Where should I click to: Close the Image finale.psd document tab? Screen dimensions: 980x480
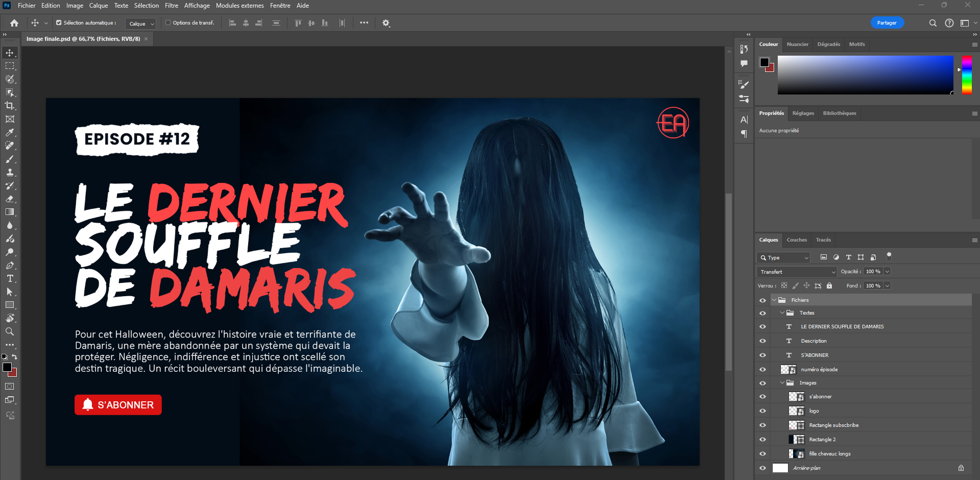pyautogui.click(x=146, y=39)
